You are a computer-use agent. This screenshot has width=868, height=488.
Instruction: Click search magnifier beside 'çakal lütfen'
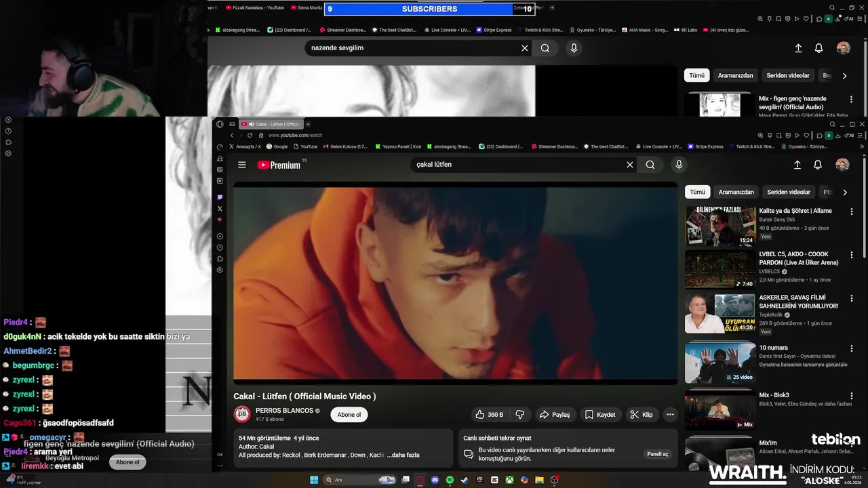pos(650,165)
